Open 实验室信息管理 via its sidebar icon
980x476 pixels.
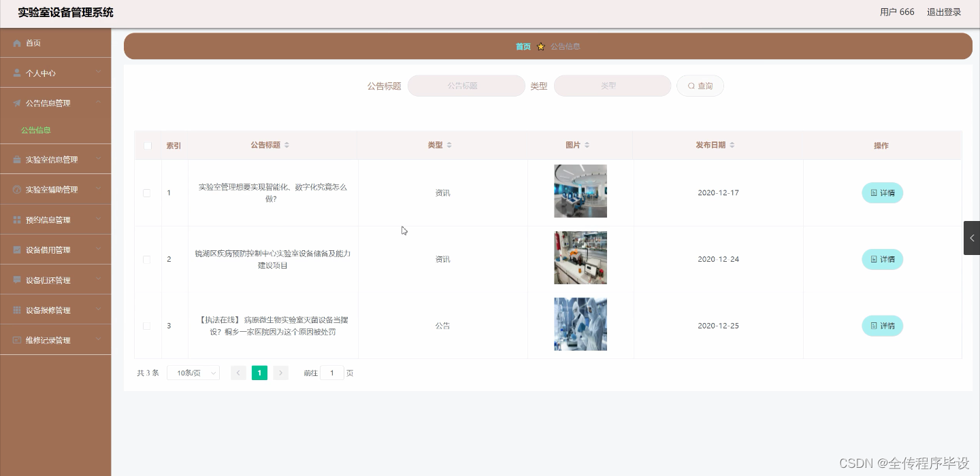click(x=16, y=159)
